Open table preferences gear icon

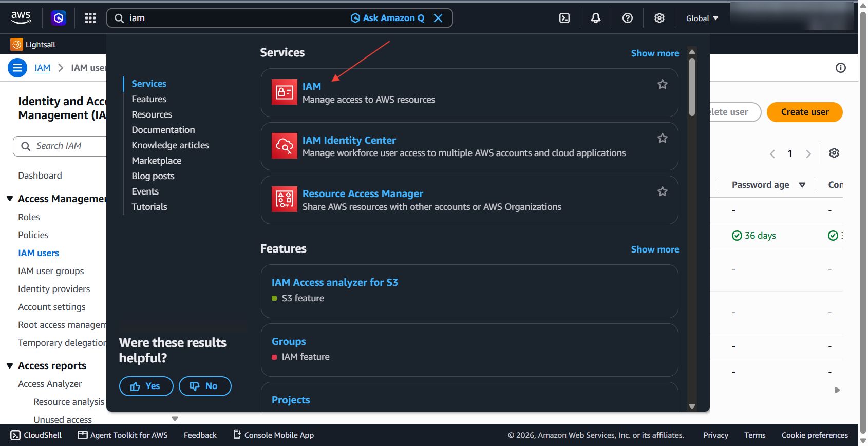834,153
